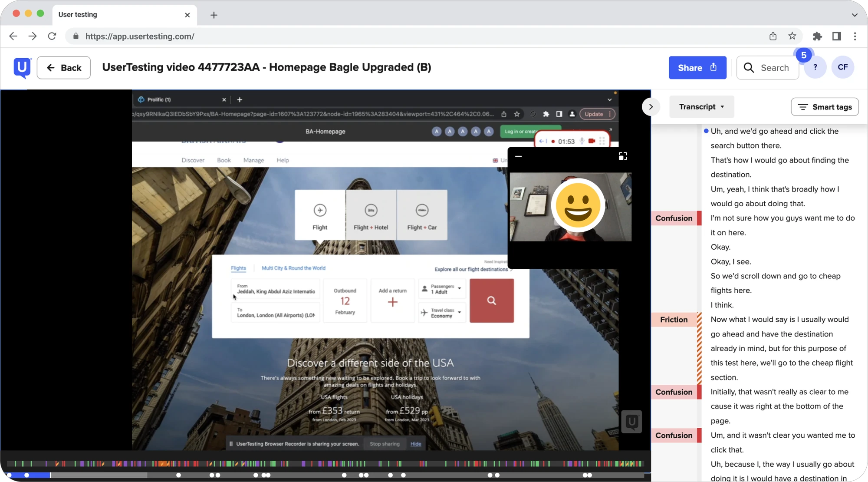Select the User testing browser tab

[125, 15]
